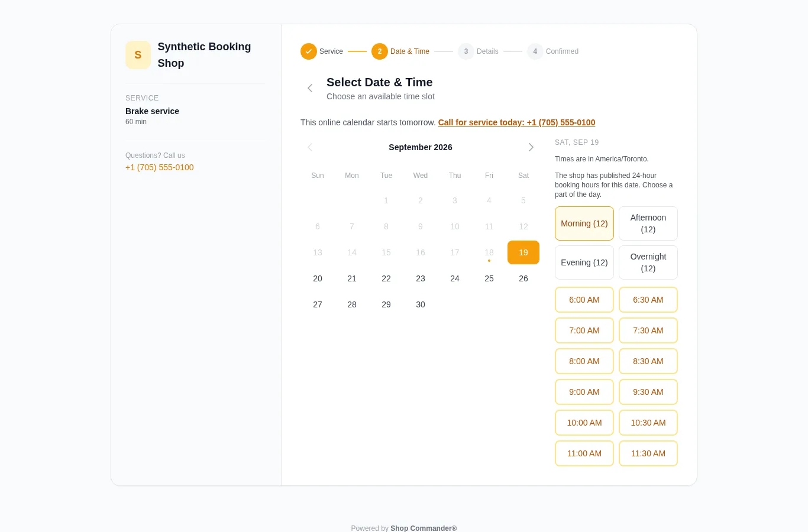The width and height of the screenshot is (808, 532).
Task: Choose September 28 date
Action: point(352,304)
